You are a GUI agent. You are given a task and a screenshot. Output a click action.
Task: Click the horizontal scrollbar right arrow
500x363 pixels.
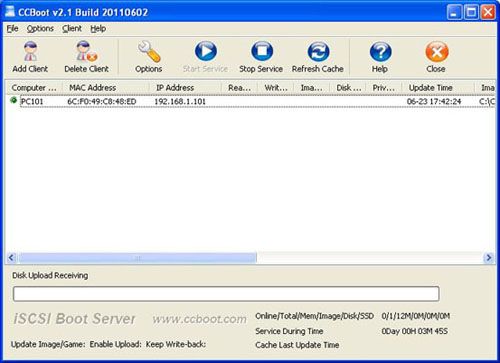click(x=489, y=257)
